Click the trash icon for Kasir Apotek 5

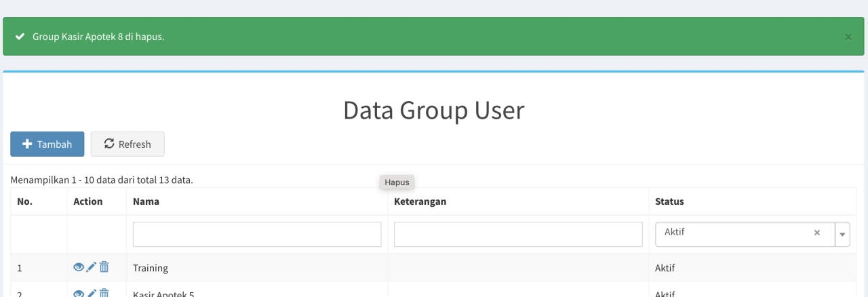(x=104, y=294)
